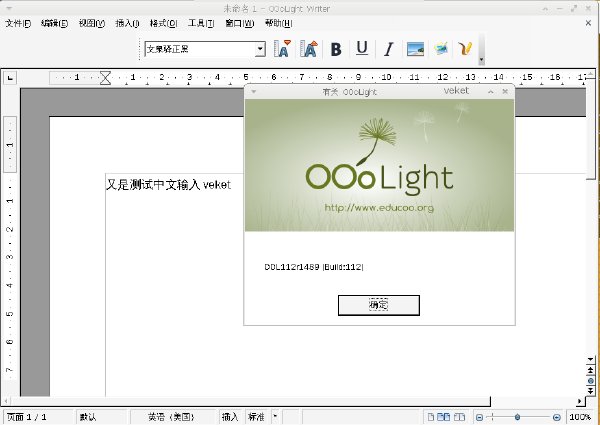This screenshot has height=425, width=600.
Task: Insert a picture from file icon
Action: 415,49
